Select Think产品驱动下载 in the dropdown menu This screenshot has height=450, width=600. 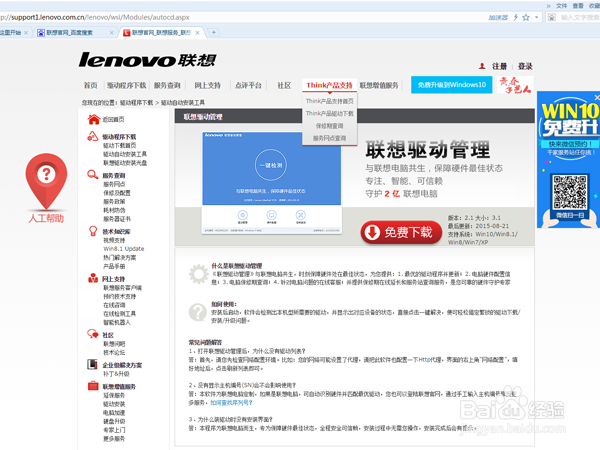(x=329, y=113)
